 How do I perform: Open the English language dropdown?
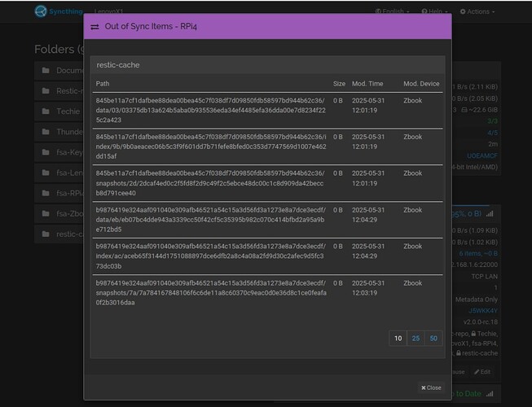pyautogui.click(x=392, y=11)
